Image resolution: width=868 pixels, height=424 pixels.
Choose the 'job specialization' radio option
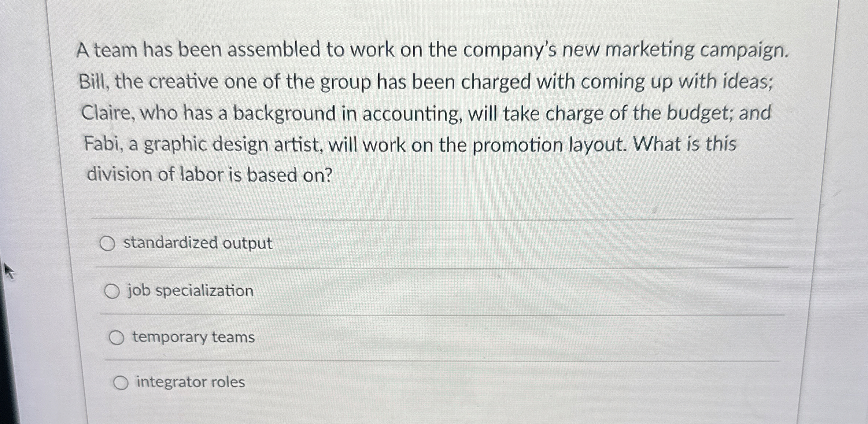coord(112,292)
